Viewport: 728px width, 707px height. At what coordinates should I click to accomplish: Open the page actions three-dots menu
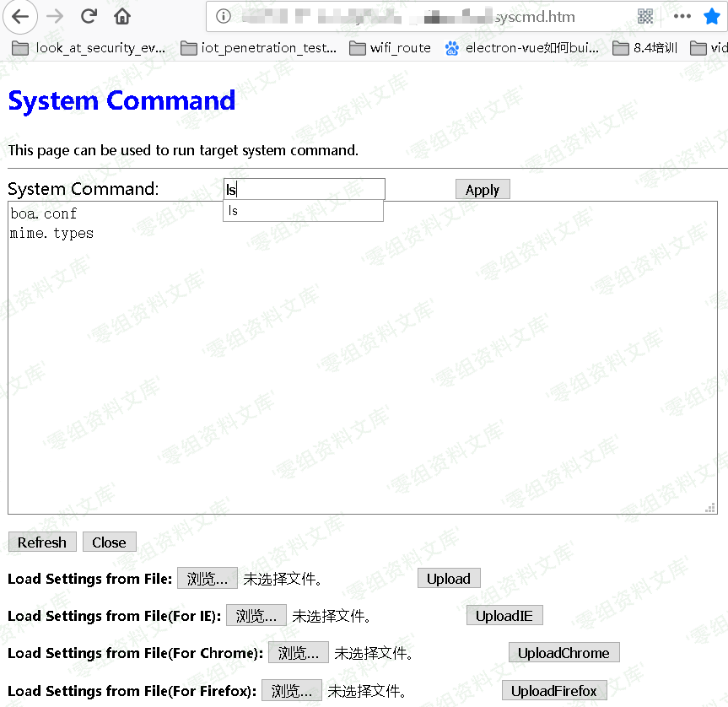(x=682, y=17)
